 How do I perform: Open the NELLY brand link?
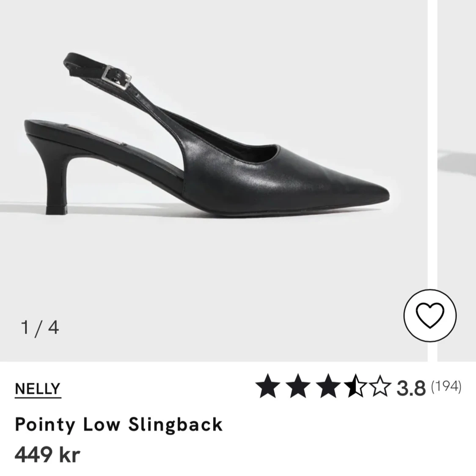pos(38,388)
